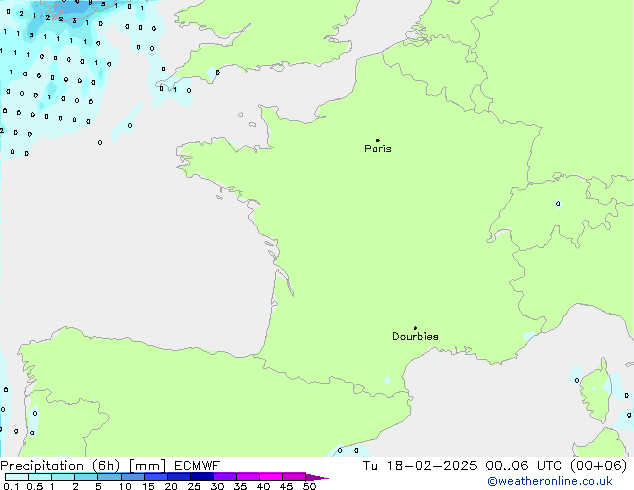Viewport: 634px width, 490px height.
Task: Click the legend value label '35'
Action: [241, 486]
